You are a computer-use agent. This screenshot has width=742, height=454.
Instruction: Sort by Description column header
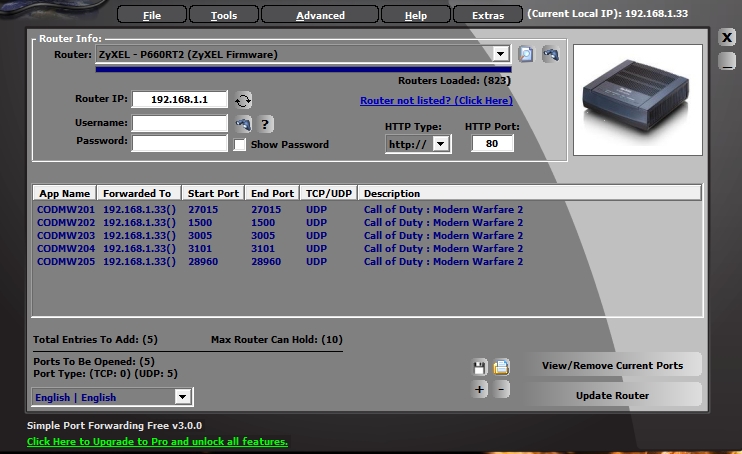[530, 193]
